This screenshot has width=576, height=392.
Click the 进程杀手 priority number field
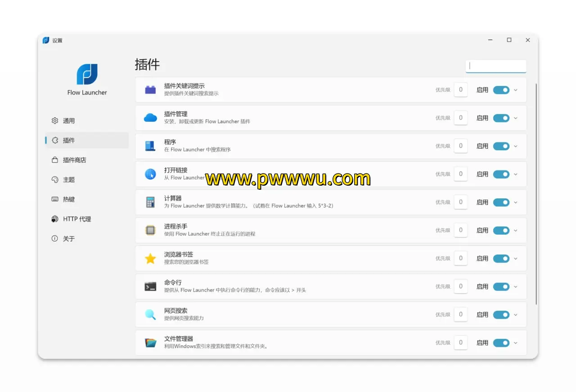[x=460, y=230]
